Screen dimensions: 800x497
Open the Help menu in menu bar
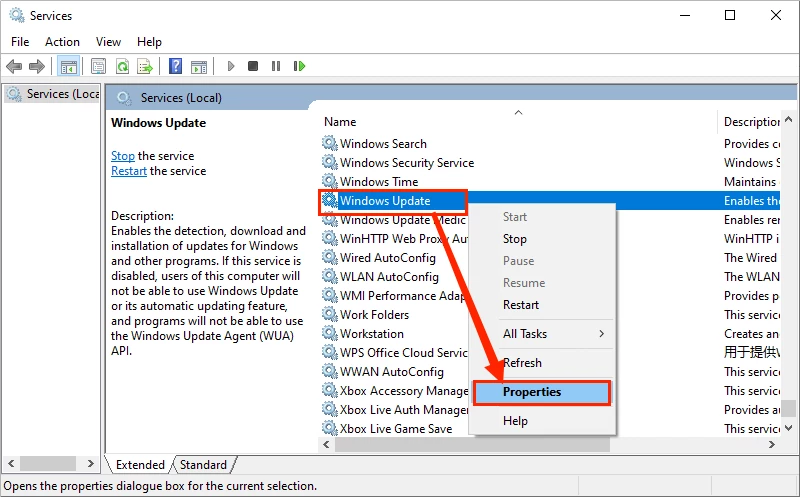coord(149,42)
